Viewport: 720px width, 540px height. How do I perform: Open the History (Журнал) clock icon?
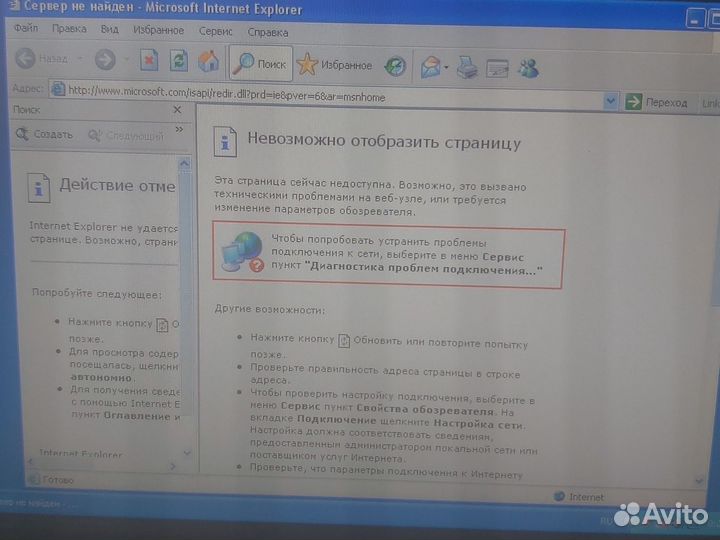click(x=395, y=67)
